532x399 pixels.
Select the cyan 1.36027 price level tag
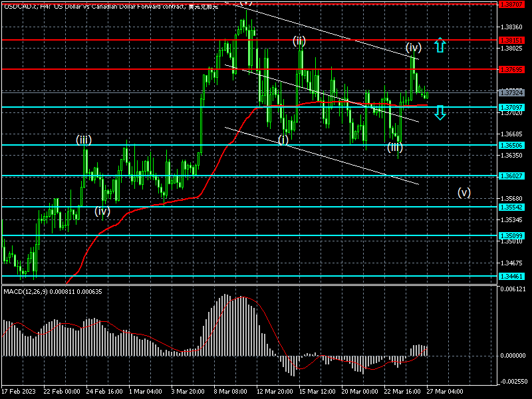tap(511, 176)
